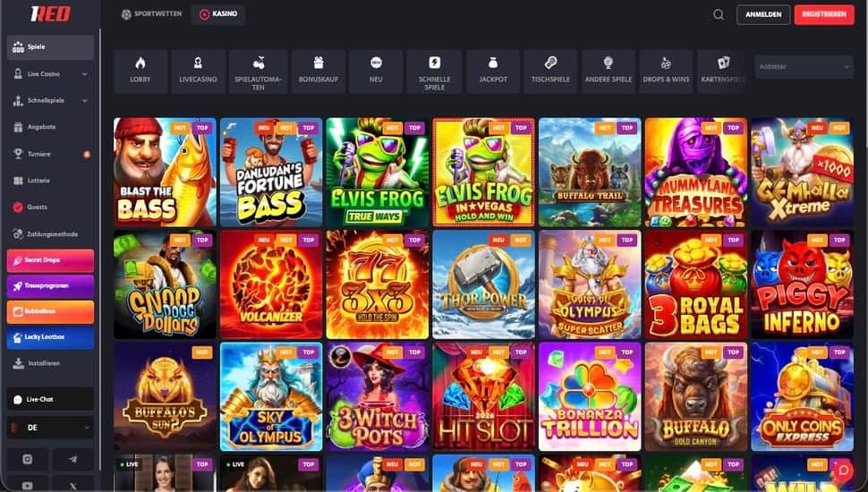
Task: Open the Lucky Lootbox promo button
Action: 50,337
